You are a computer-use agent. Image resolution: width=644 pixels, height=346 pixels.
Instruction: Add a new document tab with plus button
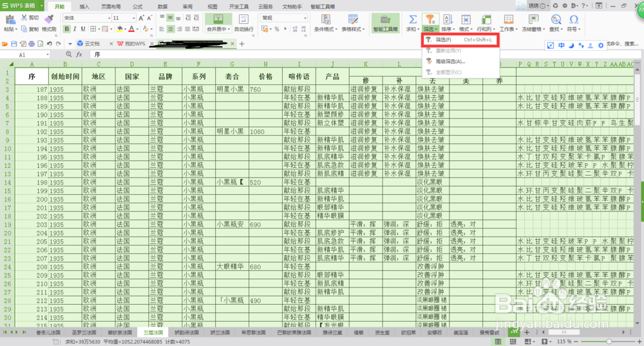tap(242, 44)
